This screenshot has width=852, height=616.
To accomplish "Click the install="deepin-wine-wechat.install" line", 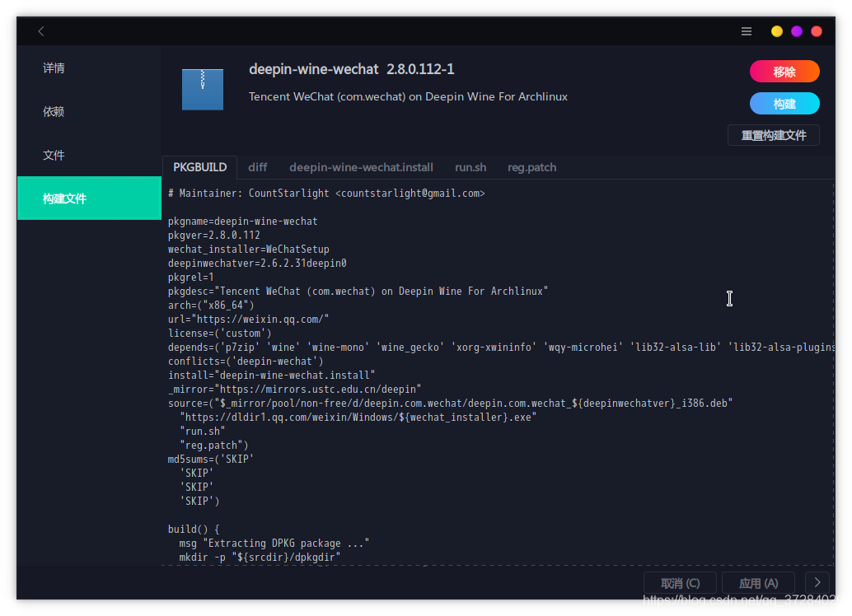I will (x=271, y=376).
